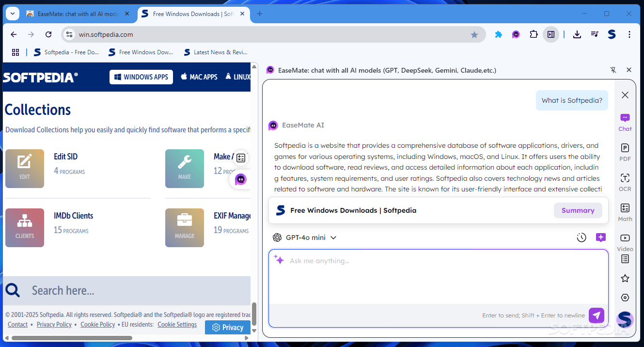Viewport: 644px width, 347px height.
Task: Close the EaseMate side panel
Action: 629,70
